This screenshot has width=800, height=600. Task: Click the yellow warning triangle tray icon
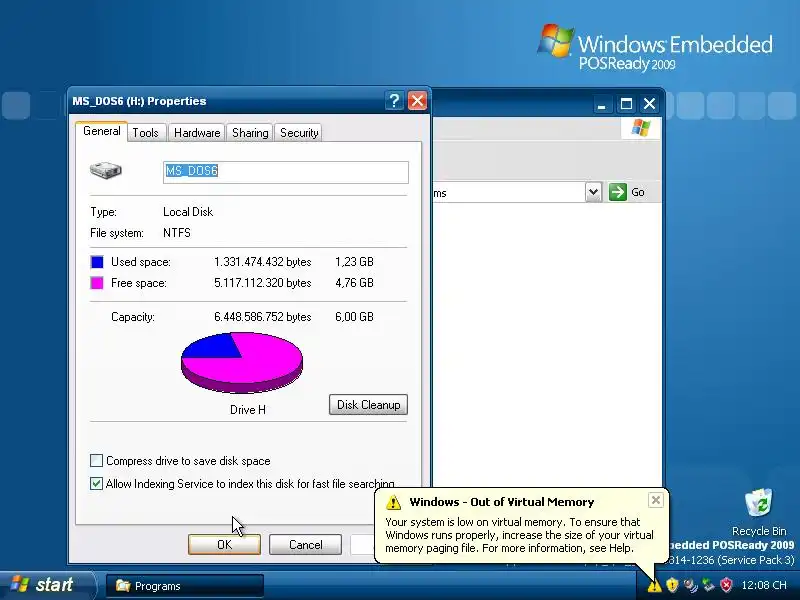[x=654, y=585]
